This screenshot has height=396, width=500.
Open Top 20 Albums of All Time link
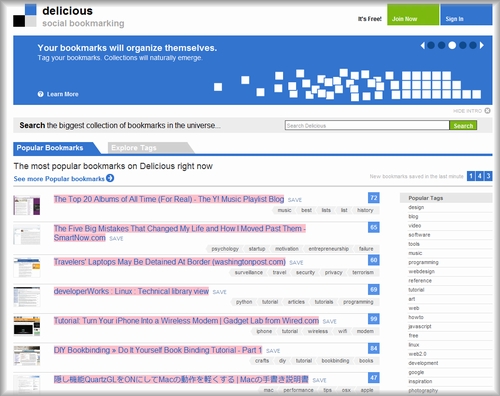(169, 199)
